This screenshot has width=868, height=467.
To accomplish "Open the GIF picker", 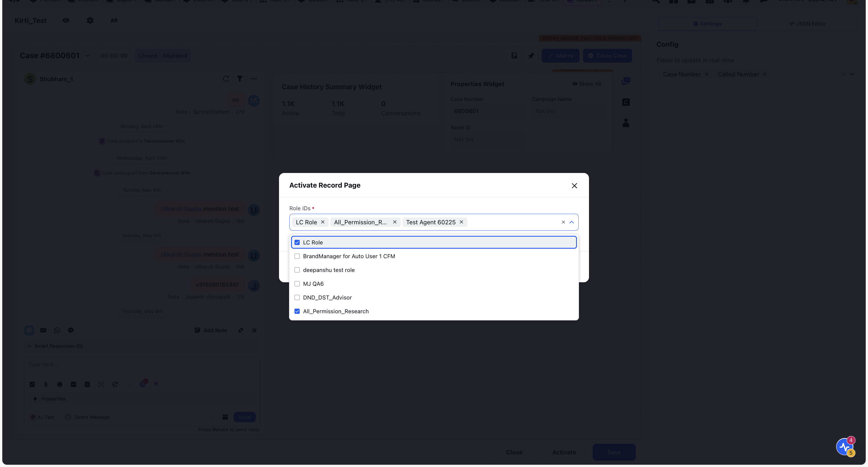I will 73,384.
